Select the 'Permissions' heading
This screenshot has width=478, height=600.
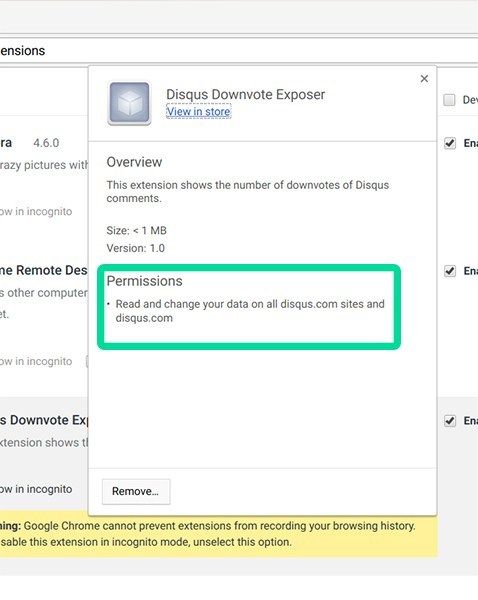point(144,281)
